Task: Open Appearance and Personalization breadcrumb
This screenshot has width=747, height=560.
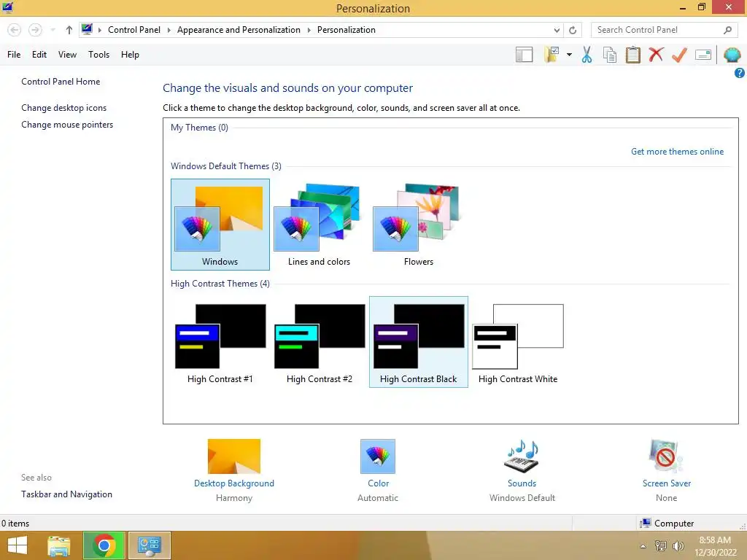Action: coord(239,30)
